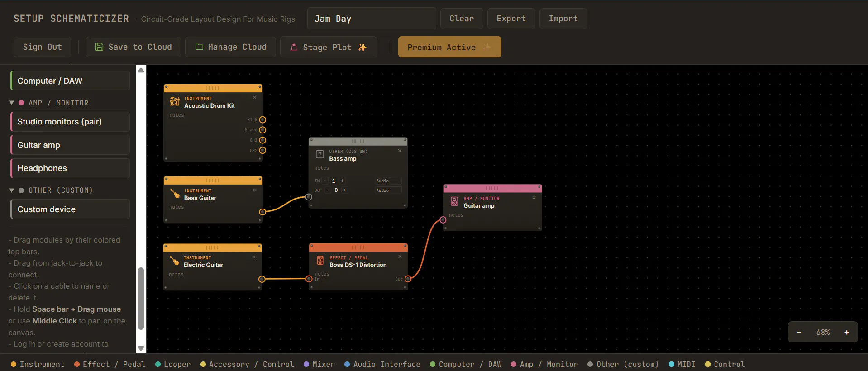Decrease Bass amp OUT count
868x371 pixels.
[328, 190]
